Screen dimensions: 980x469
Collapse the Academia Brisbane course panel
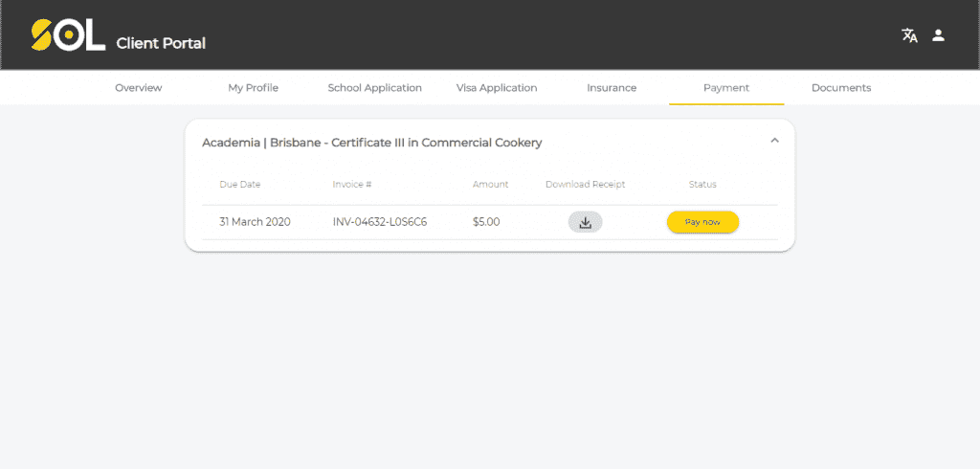[x=774, y=141]
